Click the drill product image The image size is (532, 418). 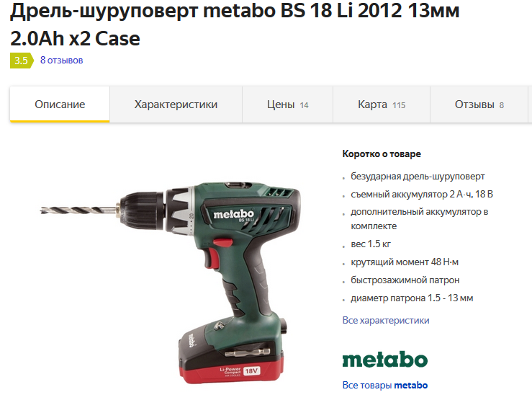(x=171, y=283)
